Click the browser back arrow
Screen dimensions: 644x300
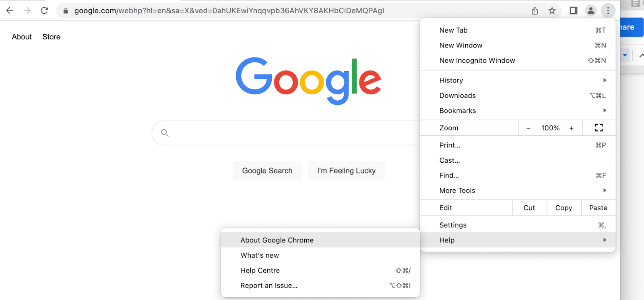point(10,10)
